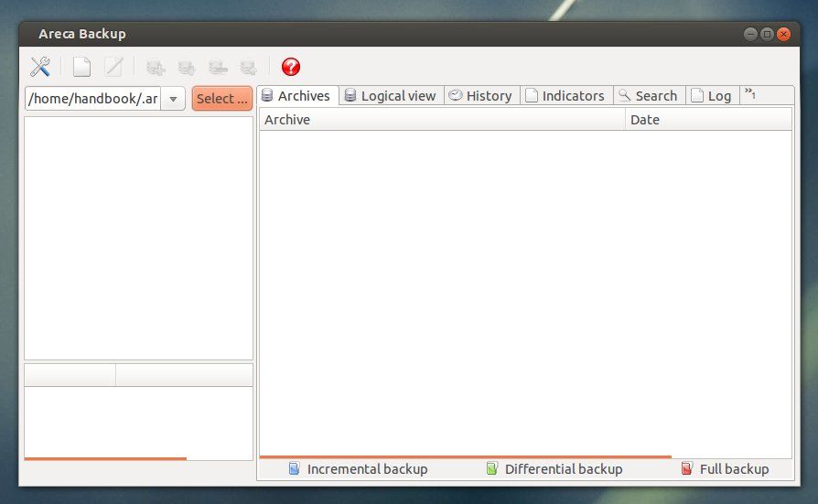Click the blue Incremental backup legend icon
The width and height of the screenshot is (818, 504).
click(x=295, y=468)
